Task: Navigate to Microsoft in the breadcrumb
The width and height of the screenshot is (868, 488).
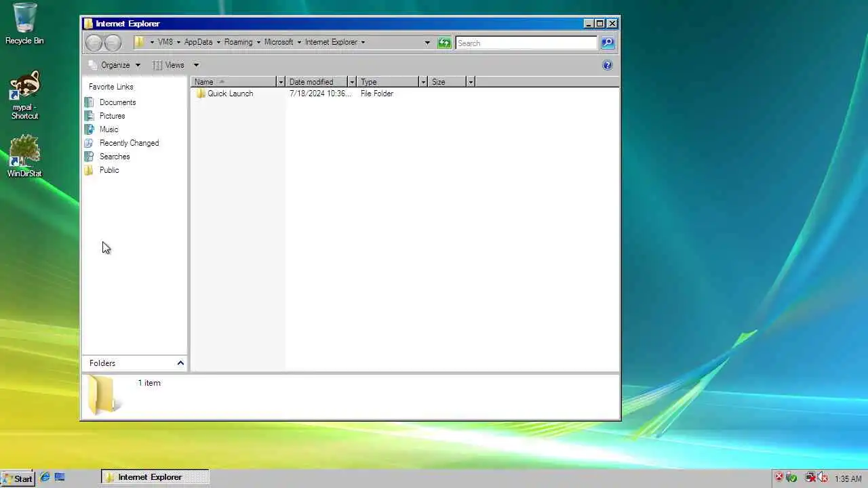Action: tap(279, 42)
